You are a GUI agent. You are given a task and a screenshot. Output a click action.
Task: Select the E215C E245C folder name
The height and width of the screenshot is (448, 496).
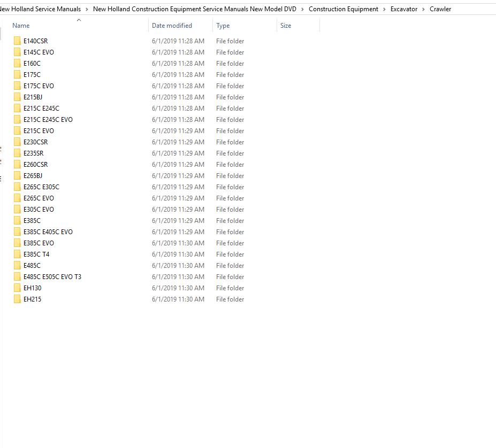[x=41, y=109]
